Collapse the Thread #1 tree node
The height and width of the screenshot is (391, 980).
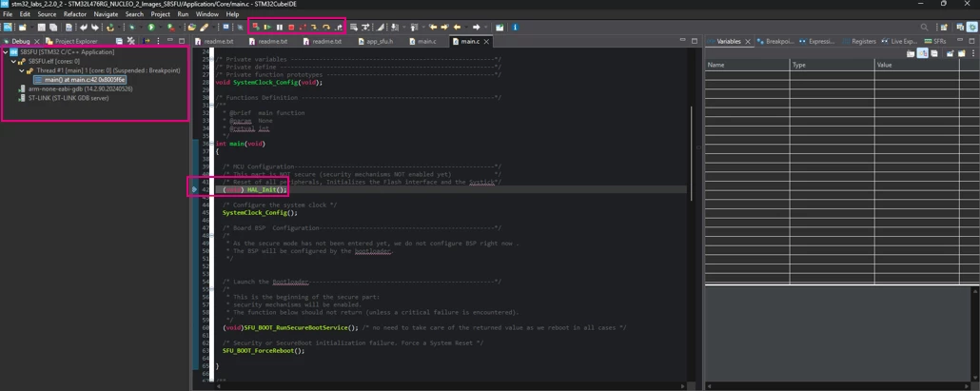click(x=21, y=70)
